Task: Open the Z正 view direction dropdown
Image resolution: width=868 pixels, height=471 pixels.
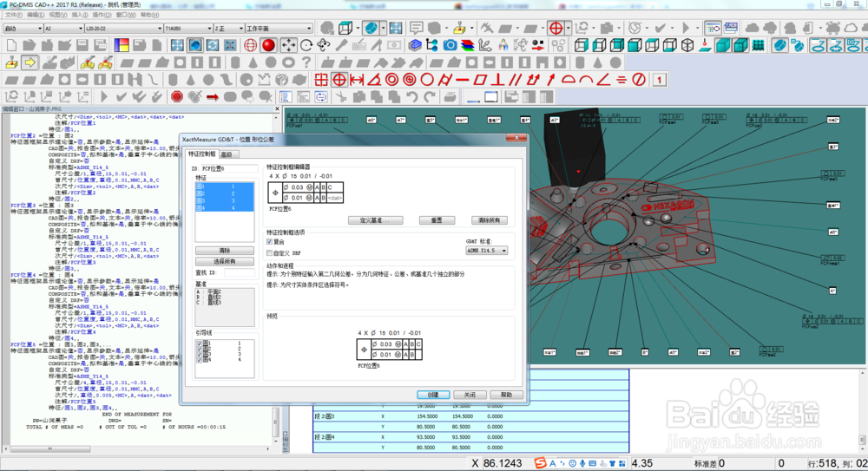Action: click(229, 29)
